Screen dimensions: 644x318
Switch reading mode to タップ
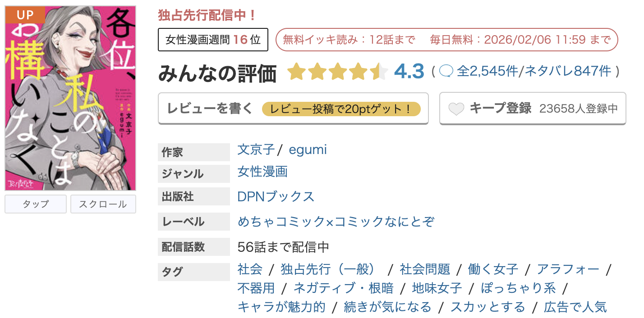coord(35,204)
